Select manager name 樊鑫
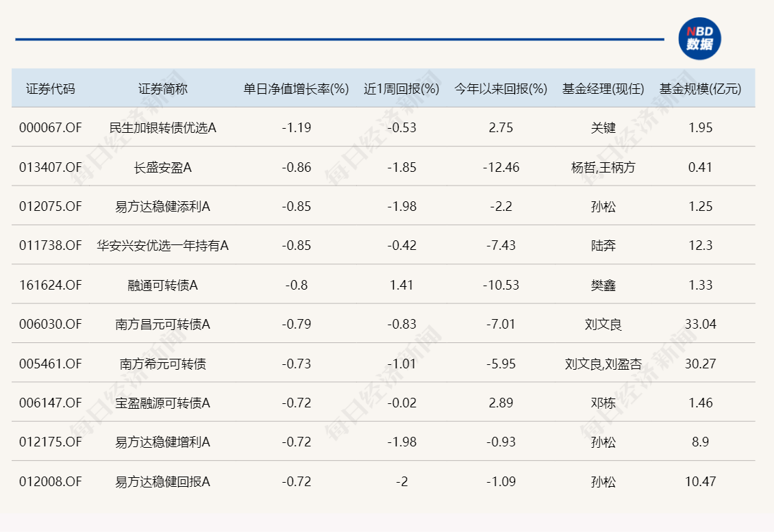The width and height of the screenshot is (774, 532). [603, 286]
